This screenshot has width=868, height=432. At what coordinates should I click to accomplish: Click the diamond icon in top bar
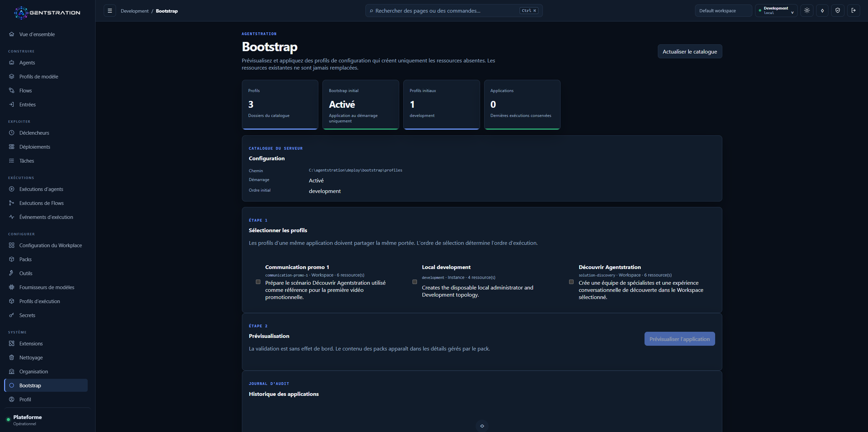822,11
